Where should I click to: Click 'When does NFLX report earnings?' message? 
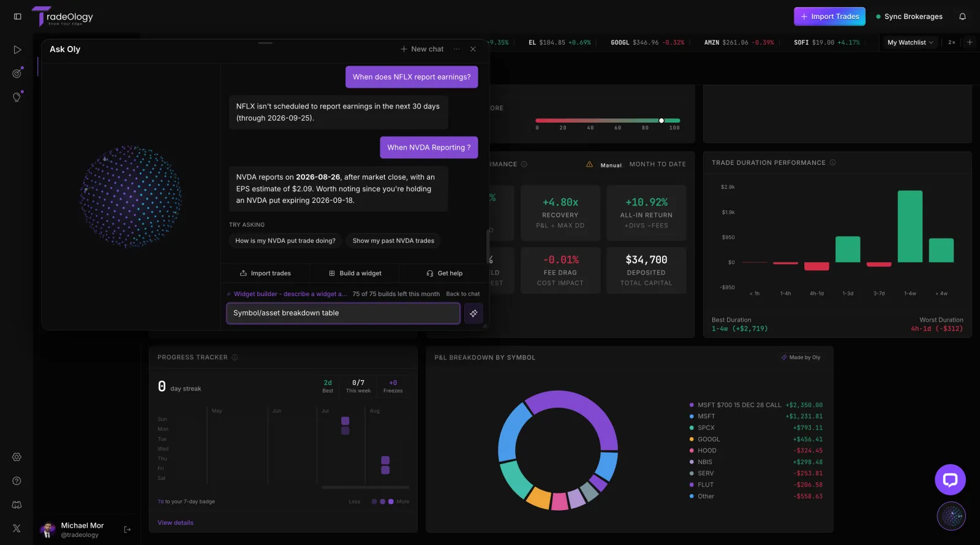[x=412, y=77]
